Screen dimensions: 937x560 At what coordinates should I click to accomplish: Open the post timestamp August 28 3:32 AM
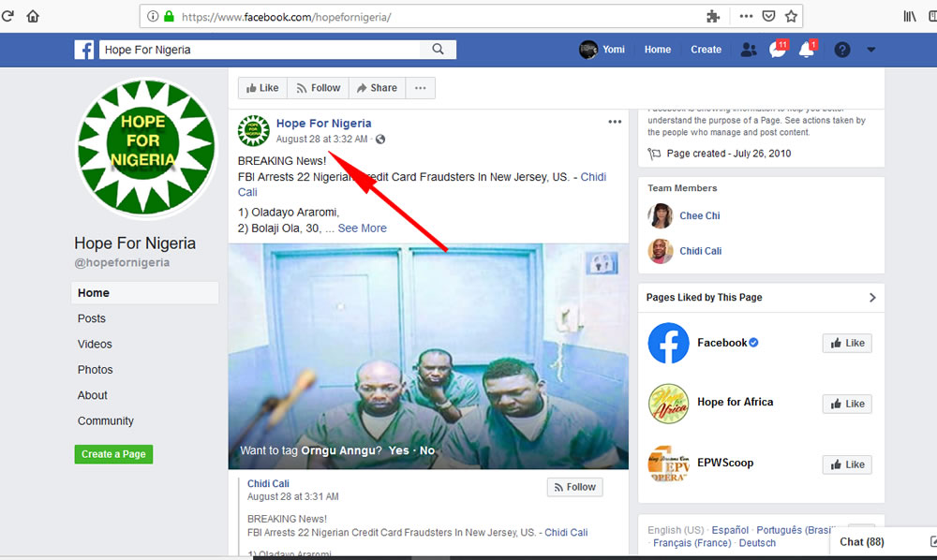(321, 140)
